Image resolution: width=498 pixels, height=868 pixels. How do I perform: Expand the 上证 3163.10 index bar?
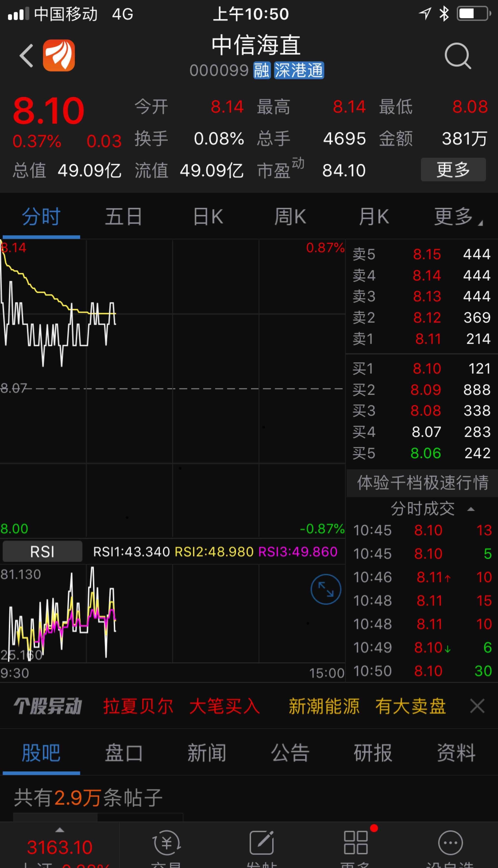click(60, 845)
